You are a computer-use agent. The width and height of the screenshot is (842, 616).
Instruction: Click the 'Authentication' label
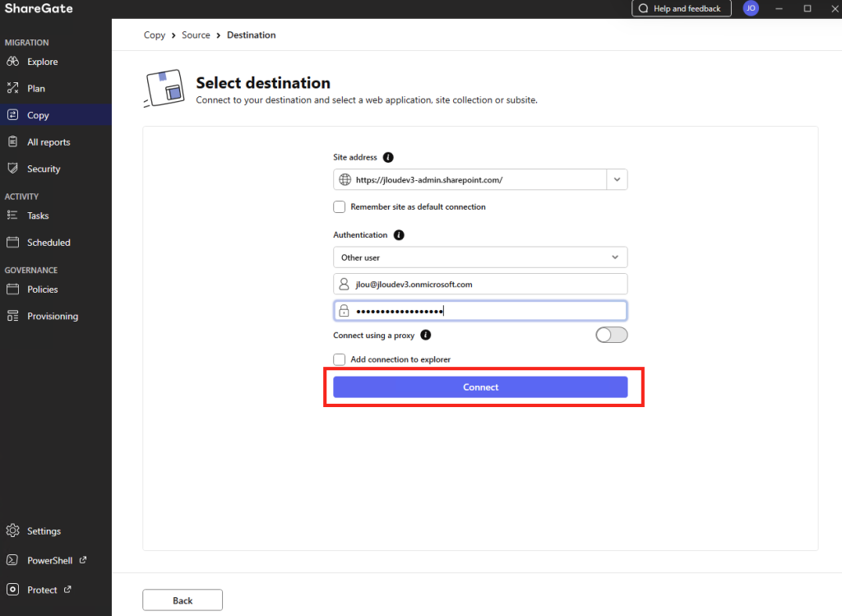360,235
